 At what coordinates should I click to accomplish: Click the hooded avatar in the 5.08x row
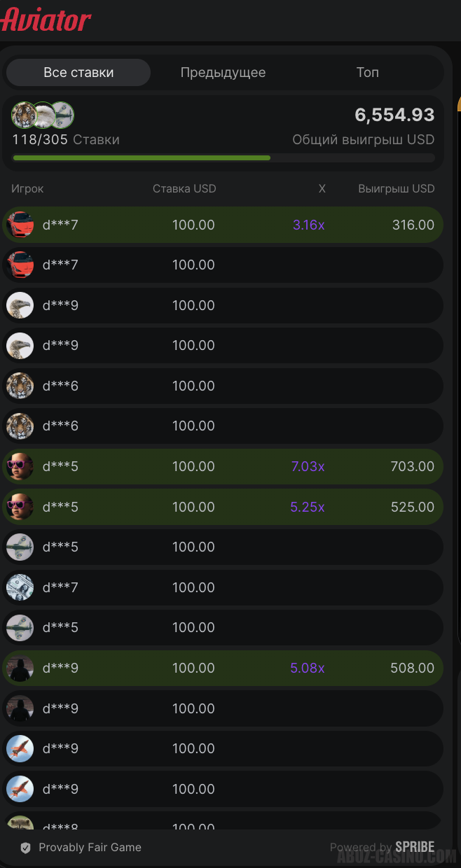point(20,668)
